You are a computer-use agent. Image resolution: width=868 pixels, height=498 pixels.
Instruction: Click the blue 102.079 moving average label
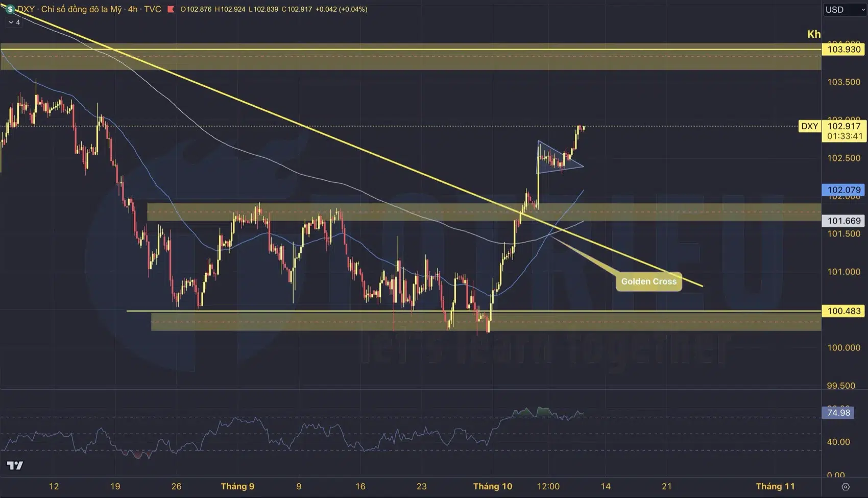[844, 190]
